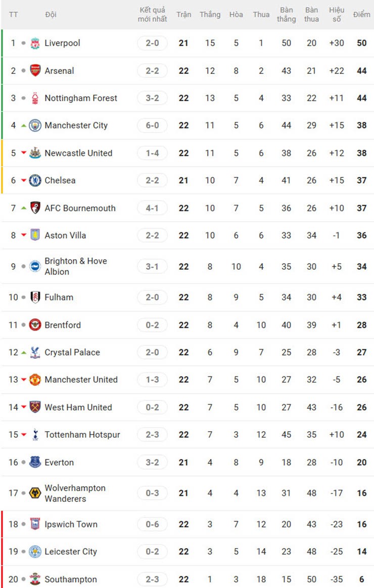Open the Aston Villa team link
374x588 pixels.
point(65,235)
